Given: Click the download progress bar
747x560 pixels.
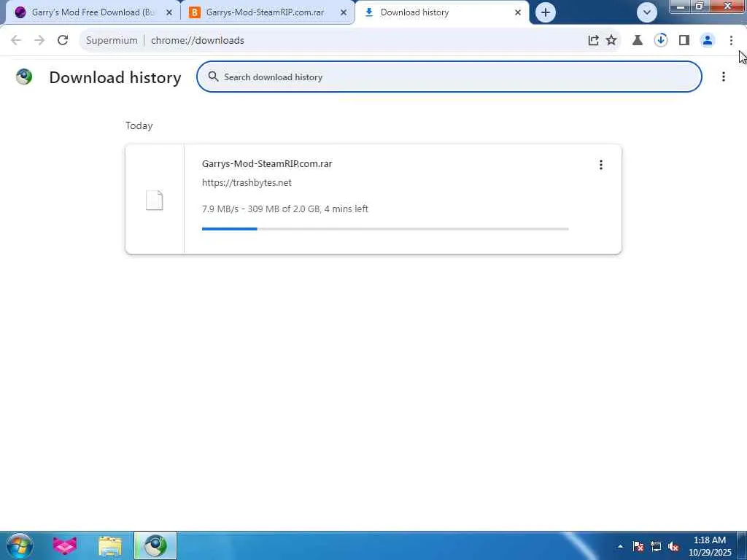Looking at the screenshot, I should tap(385, 229).
